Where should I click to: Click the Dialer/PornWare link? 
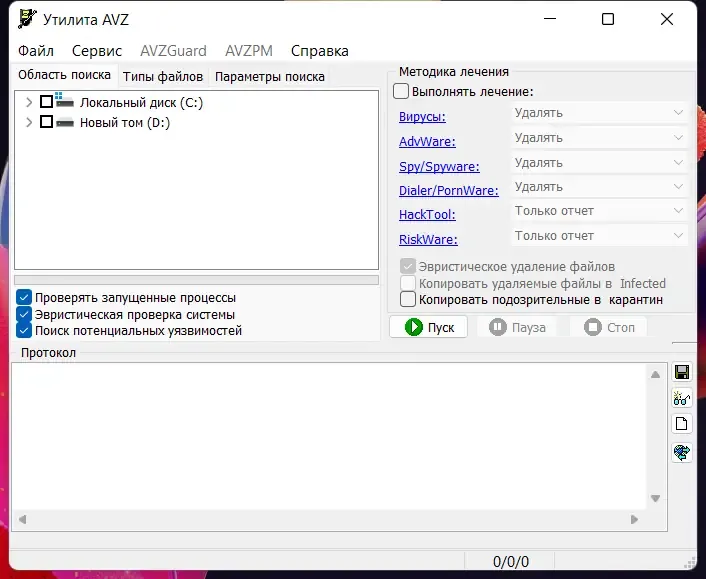449,190
